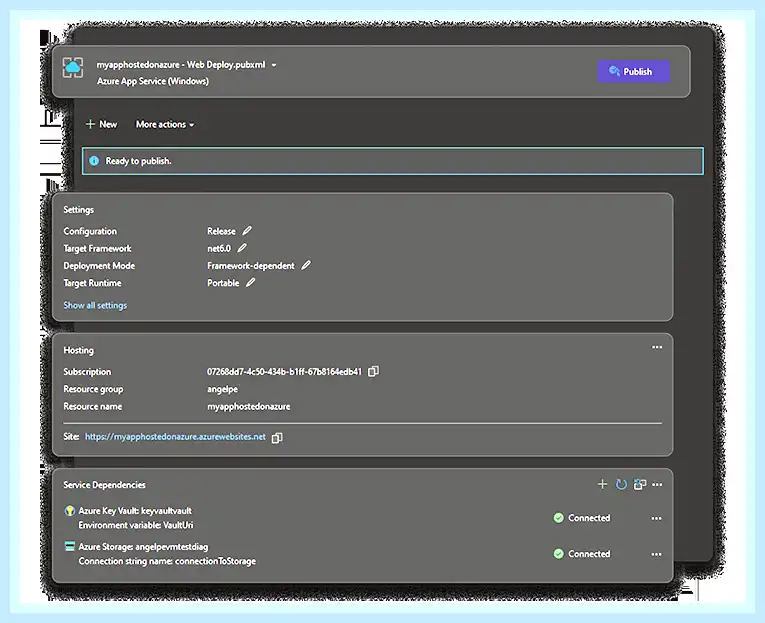Click 'Environment variable: VaultUri' text
The width and height of the screenshot is (765, 623).
136,525
